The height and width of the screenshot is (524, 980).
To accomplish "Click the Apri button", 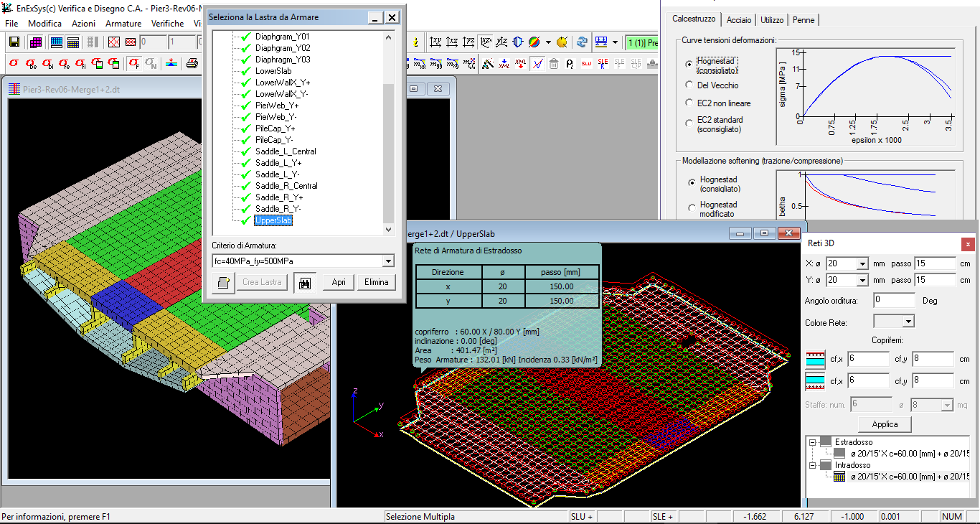I will click(339, 282).
